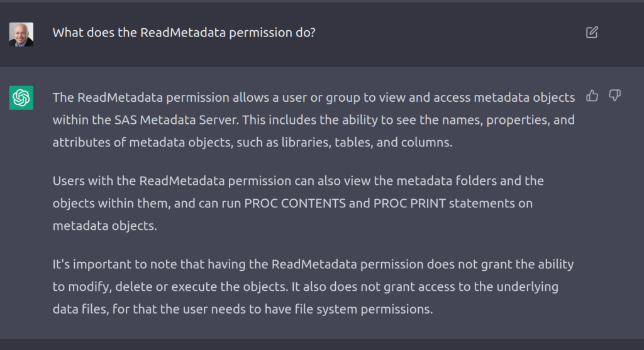Click the words "underlying data files" text

pyautogui.click(x=305, y=297)
